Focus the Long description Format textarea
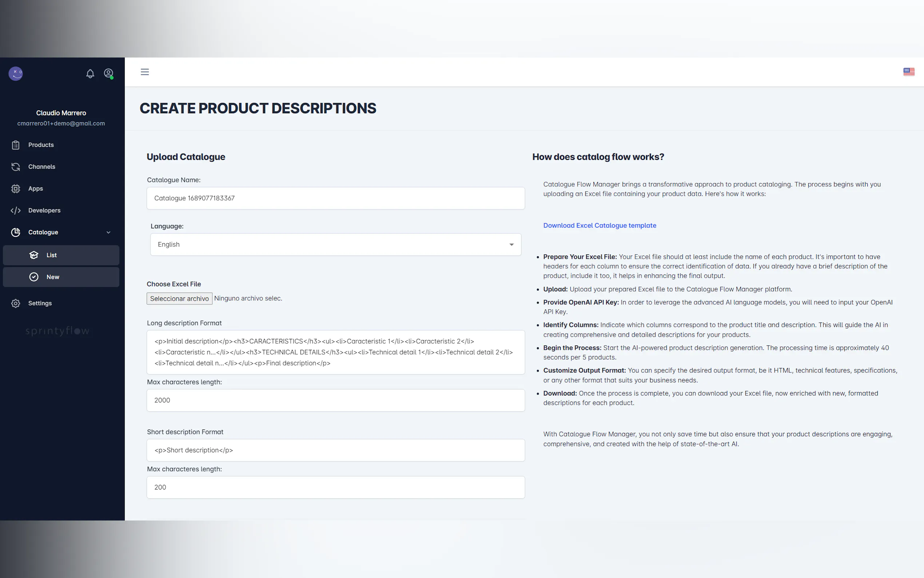Screen dimensions: 924x578 pos(335,352)
